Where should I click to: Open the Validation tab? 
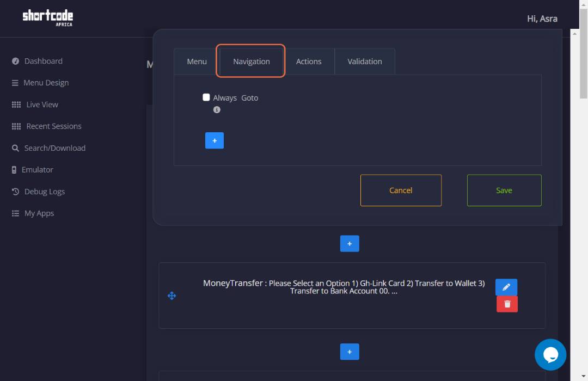[364, 62]
